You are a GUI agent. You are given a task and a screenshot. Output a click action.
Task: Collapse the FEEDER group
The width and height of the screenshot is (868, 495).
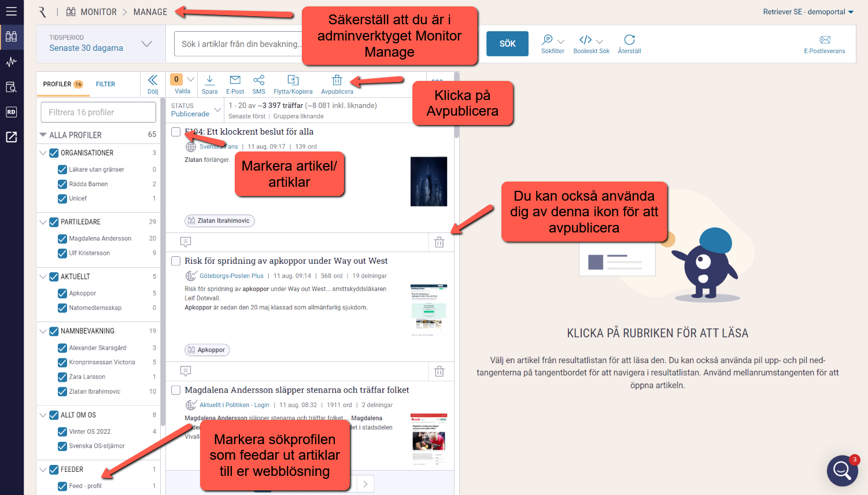coord(43,470)
